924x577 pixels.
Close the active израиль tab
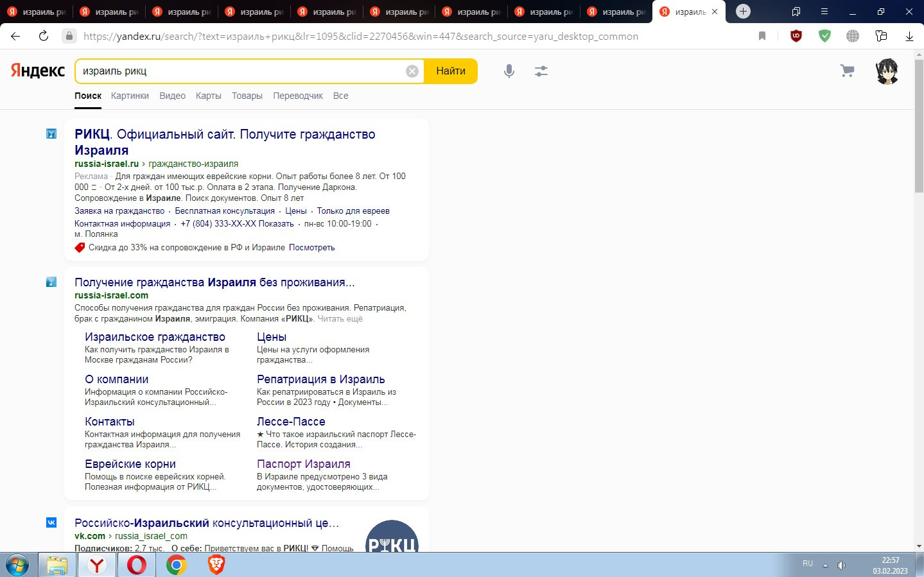tap(715, 12)
